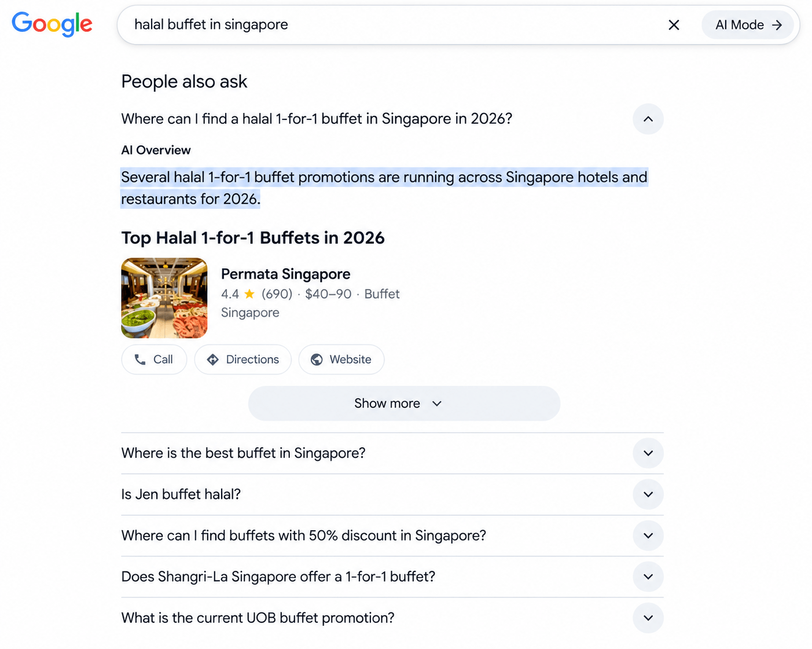Open the Permata Singapore restaurant photo
The height and width of the screenshot is (649, 812).
[164, 298]
